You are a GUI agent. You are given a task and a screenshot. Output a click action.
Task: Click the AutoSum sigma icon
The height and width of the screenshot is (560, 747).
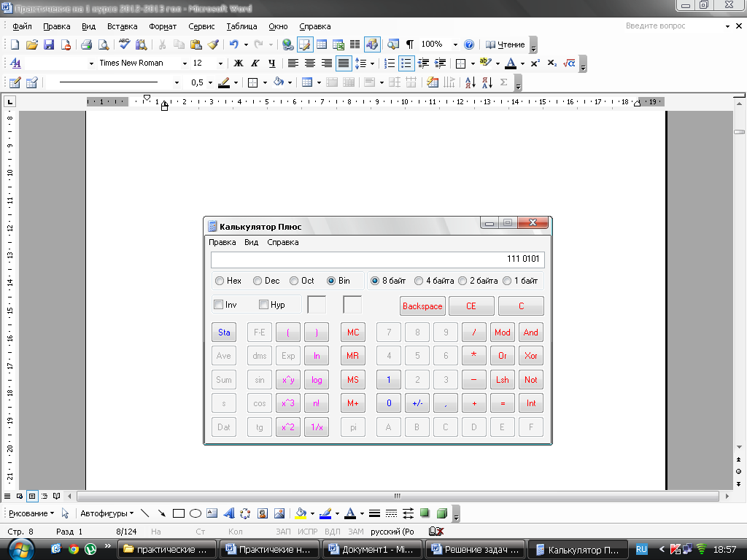click(503, 82)
